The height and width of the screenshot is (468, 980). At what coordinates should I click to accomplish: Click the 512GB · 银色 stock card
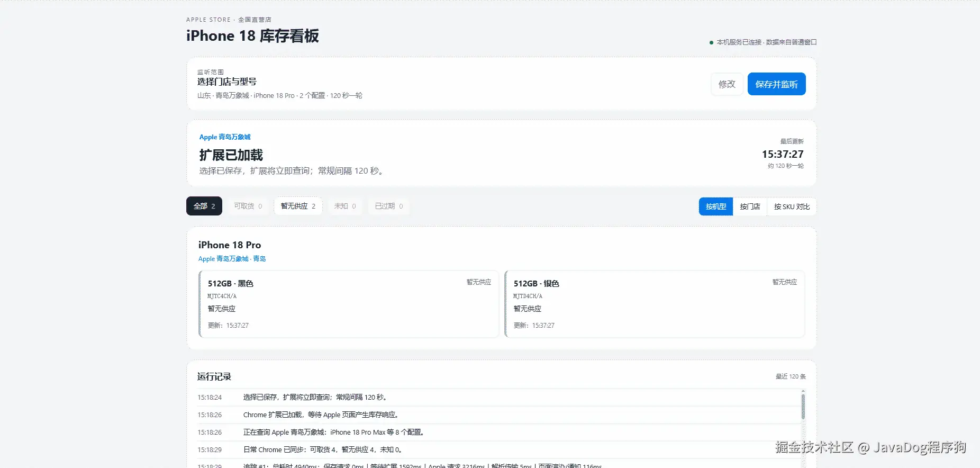tap(655, 304)
